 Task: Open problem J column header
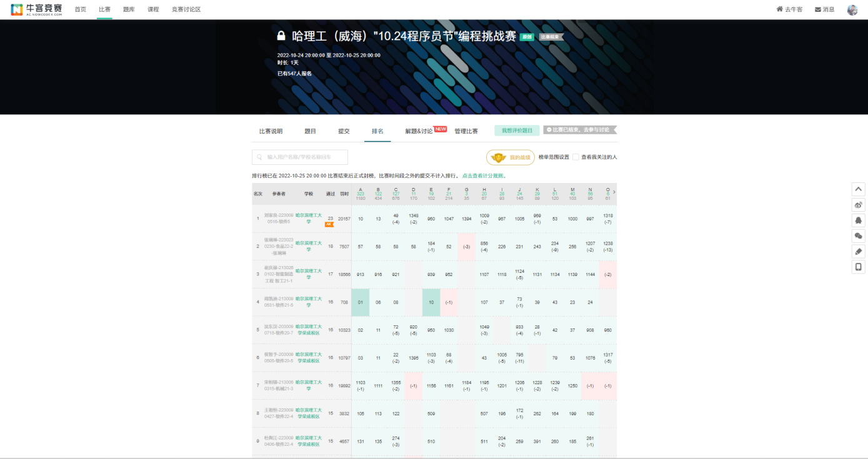pos(519,194)
